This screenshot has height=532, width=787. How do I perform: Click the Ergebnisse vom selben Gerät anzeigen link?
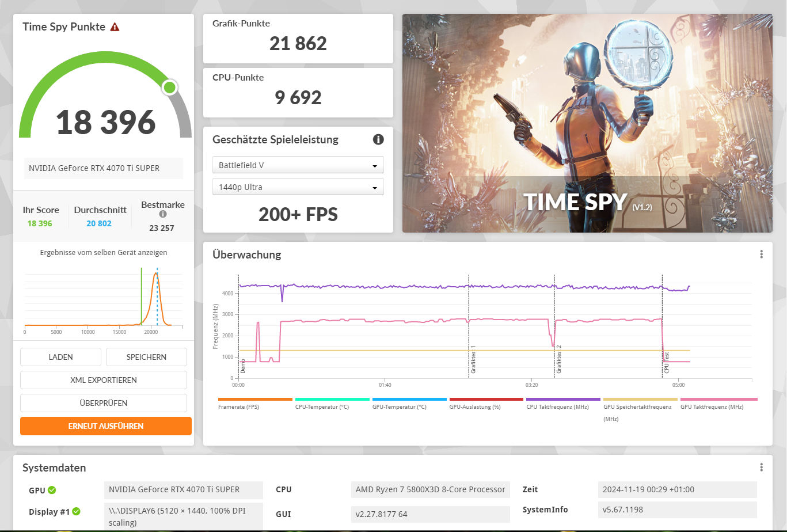104,252
